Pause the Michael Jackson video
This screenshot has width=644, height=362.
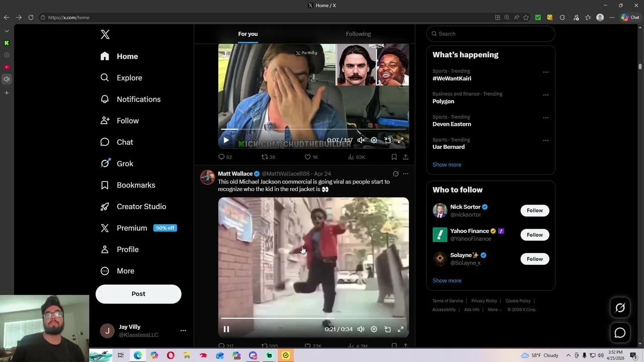[226, 329]
